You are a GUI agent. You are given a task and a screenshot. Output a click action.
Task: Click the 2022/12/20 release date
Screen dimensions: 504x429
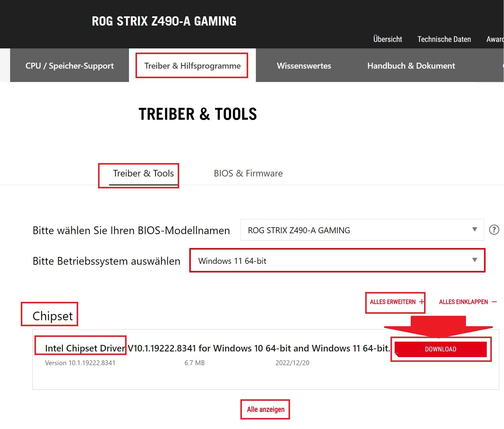(292, 363)
